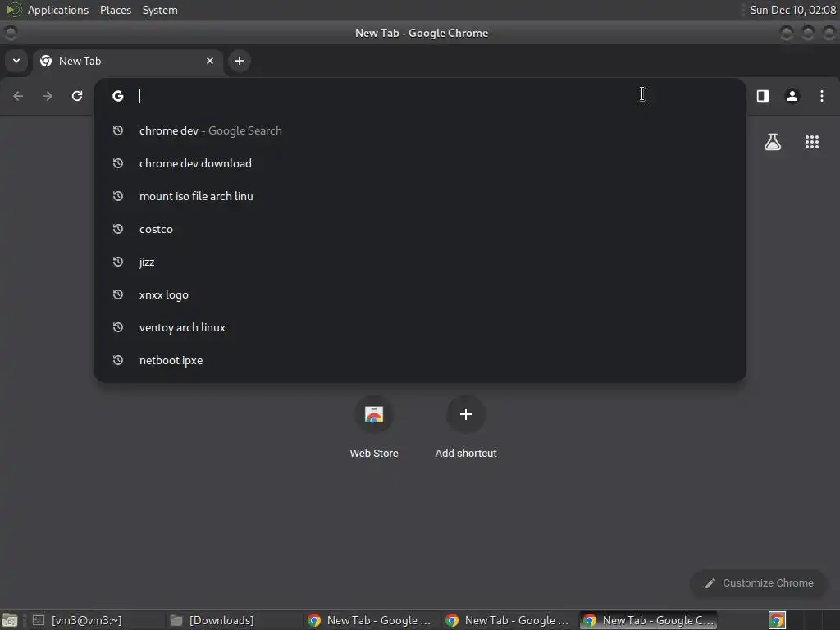Open the Chrome Labs flask icon
Viewport: 840px width, 630px height.
click(x=773, y=142)
